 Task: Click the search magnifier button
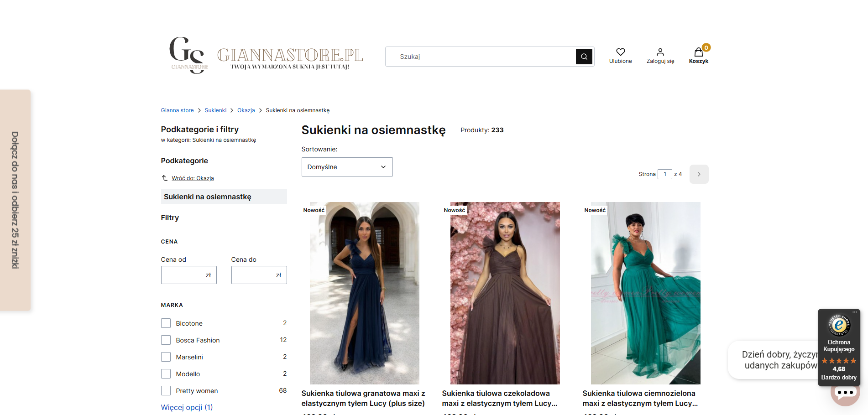click(x=584, y=57)
